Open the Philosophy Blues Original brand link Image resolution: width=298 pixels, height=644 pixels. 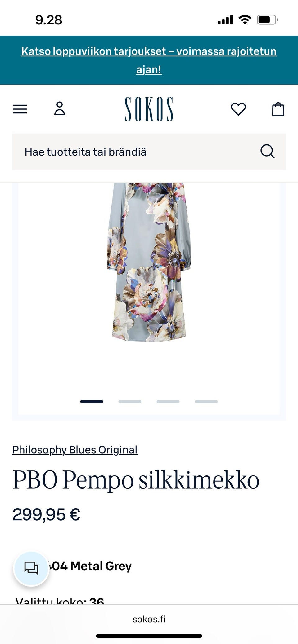pos(75,450)
